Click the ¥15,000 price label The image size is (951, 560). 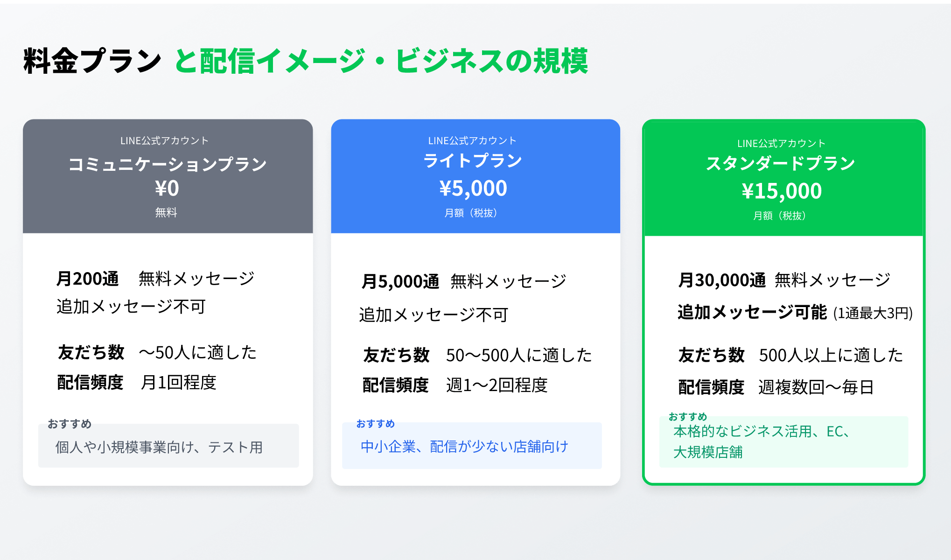point(782,191)
